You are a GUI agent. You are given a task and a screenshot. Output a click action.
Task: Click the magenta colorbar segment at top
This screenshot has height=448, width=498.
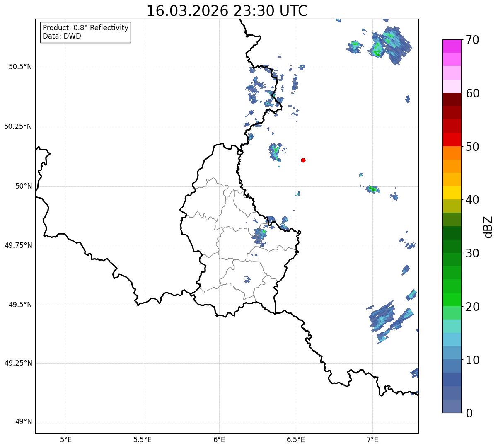point(452,46)
